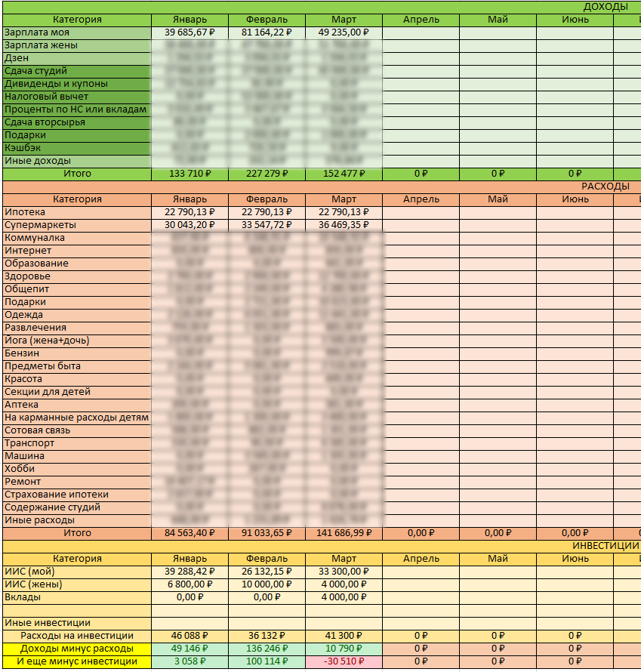Select the 'Вклады' investment label
The width and height of the screenshot is (641, 672).
[77, 597]
